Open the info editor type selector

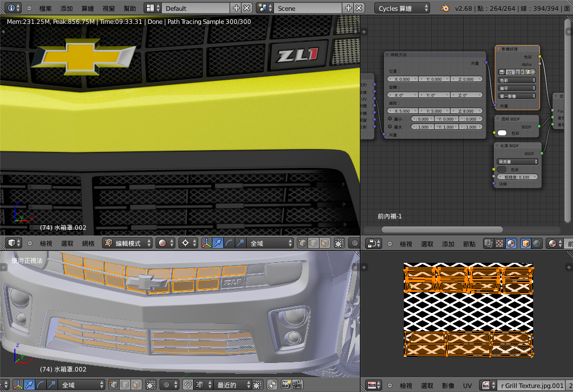14,8
